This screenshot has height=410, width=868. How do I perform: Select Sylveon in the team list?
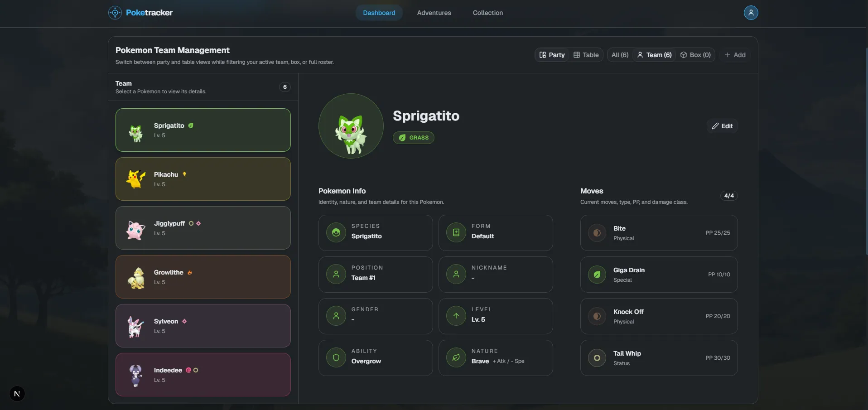[x=203, y=326]
